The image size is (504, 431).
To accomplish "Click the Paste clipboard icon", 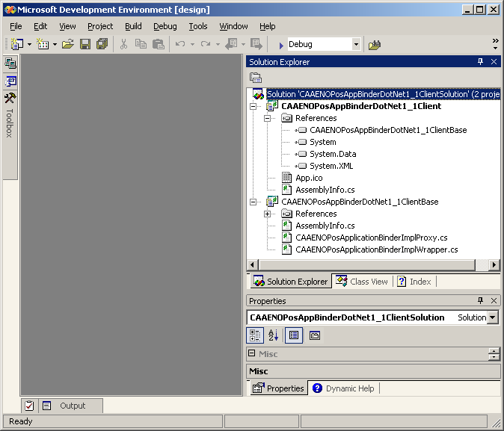I will [158, 44].
